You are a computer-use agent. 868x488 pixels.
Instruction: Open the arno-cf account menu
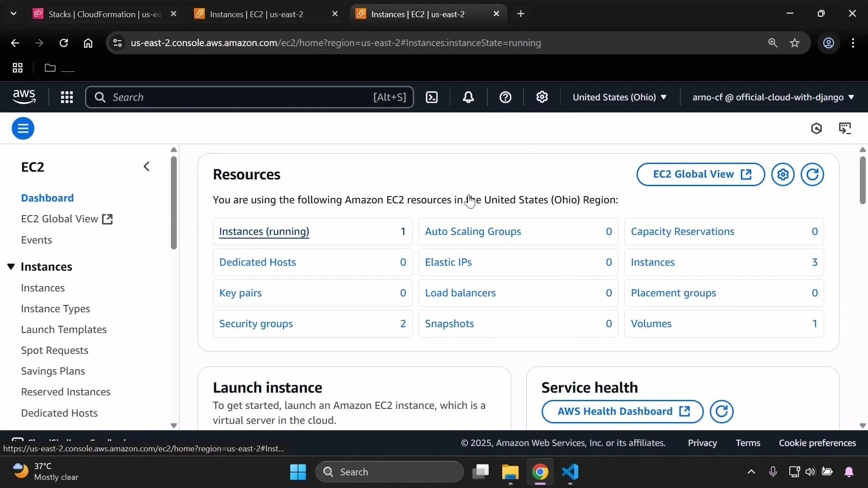click(x=771, y=97)
